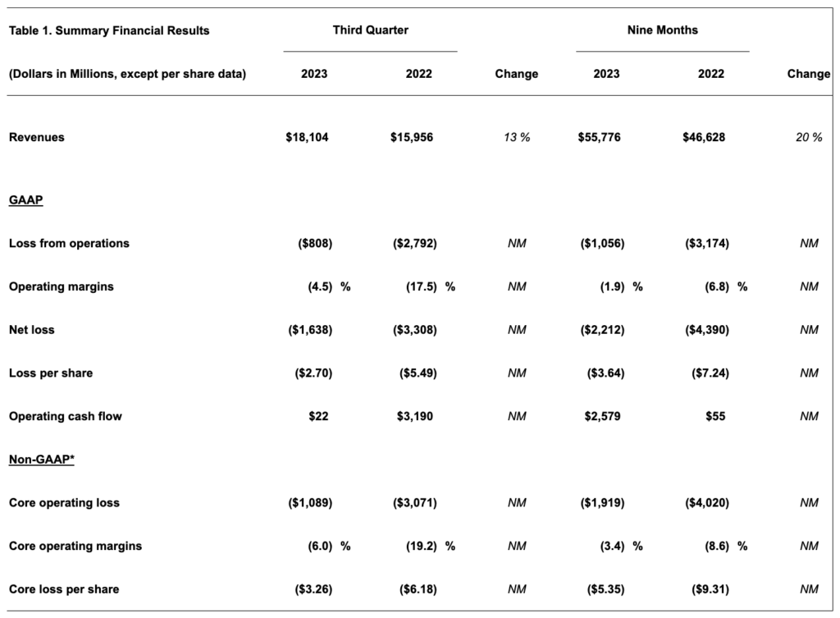The height and width of the screenshot is (618, 840).
Task: Click third quarter 2022 revenue $15,956
Action: point(412,137)
